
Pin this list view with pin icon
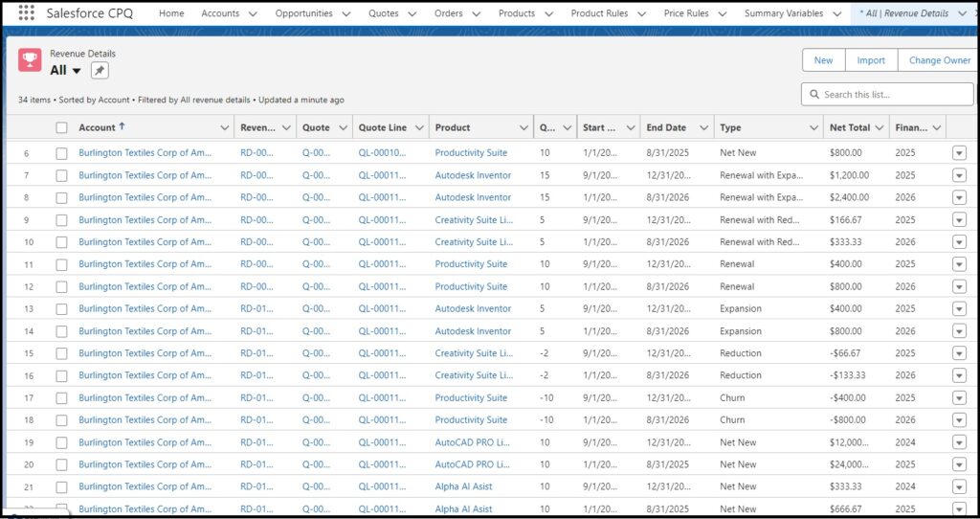point(100,71)
